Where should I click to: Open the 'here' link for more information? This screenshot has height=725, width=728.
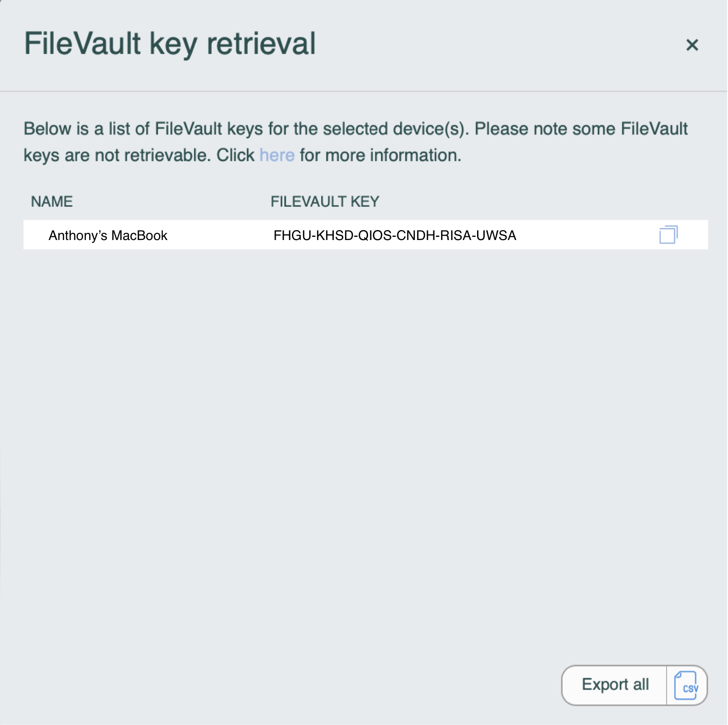(x=277, y=155)
